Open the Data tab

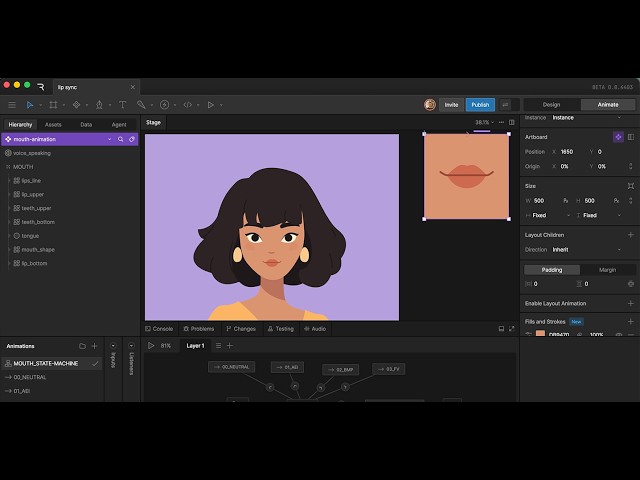[x=86, y=124]
